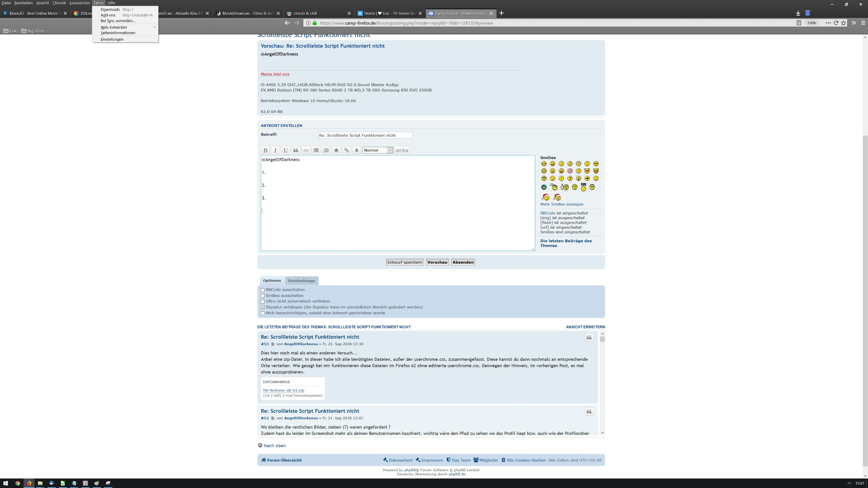868x488 pixels.
Task: Select Einstellungen from Extras menu
Action: pos(112,39)
